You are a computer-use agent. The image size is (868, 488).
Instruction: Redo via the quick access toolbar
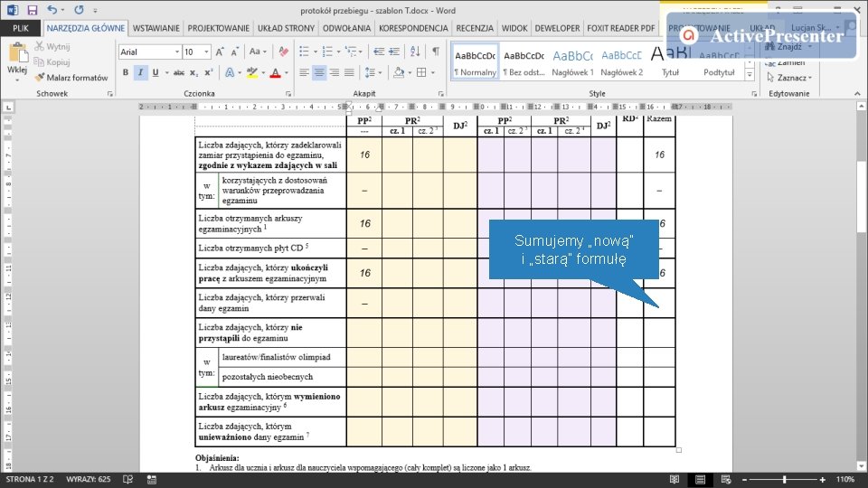click(x=80, y=10)
